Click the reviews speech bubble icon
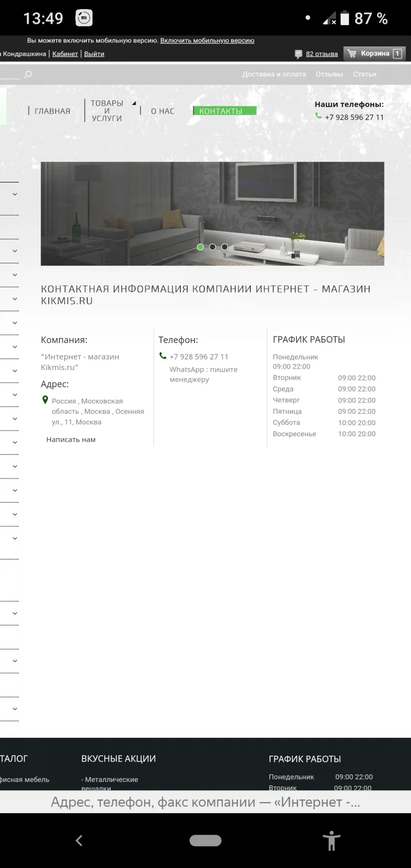 [299, 54]
